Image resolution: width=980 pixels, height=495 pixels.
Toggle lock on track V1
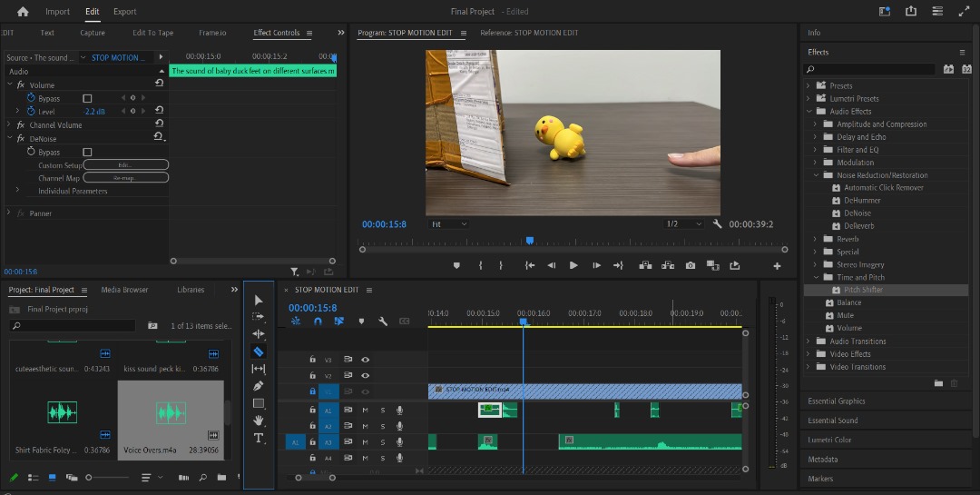312,391
